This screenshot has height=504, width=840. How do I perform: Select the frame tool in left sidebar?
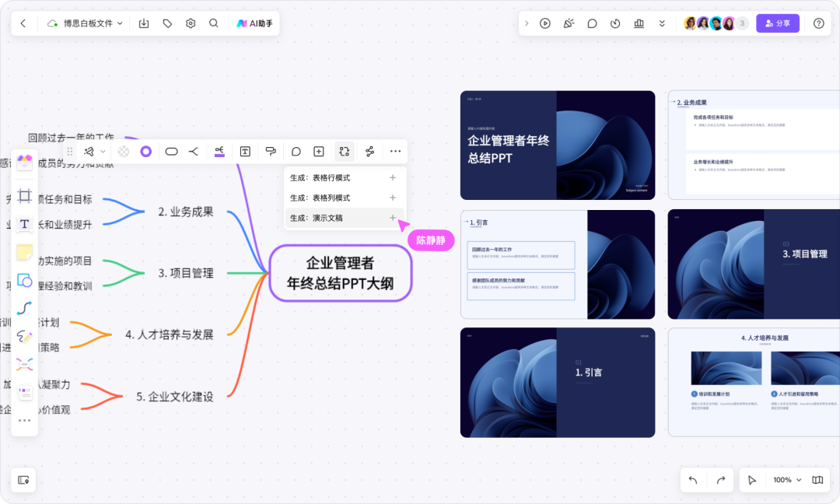(x=24, y=195)
